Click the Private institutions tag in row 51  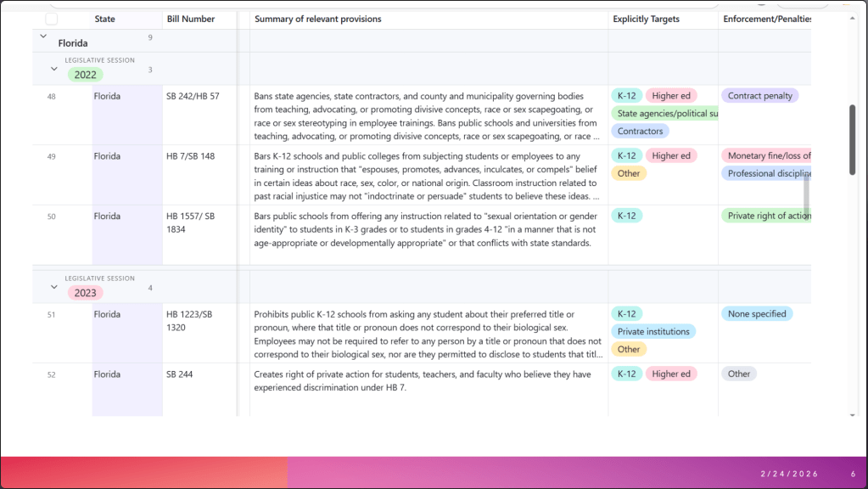point(652,332)
